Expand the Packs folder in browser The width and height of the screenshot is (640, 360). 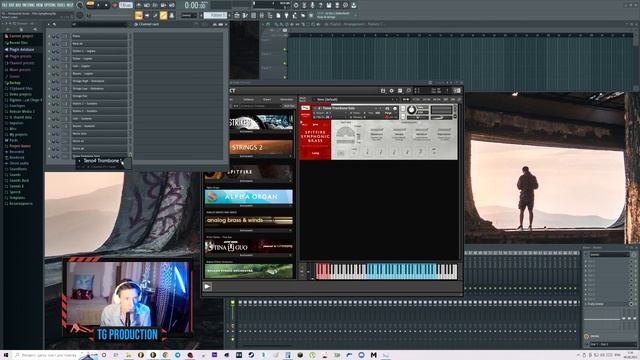coord(13,140)
